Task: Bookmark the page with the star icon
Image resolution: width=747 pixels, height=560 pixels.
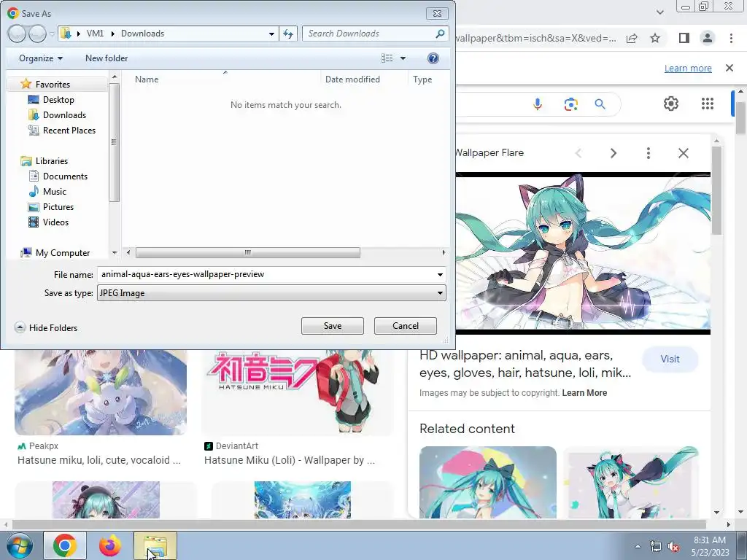Action: coord(655,38)
